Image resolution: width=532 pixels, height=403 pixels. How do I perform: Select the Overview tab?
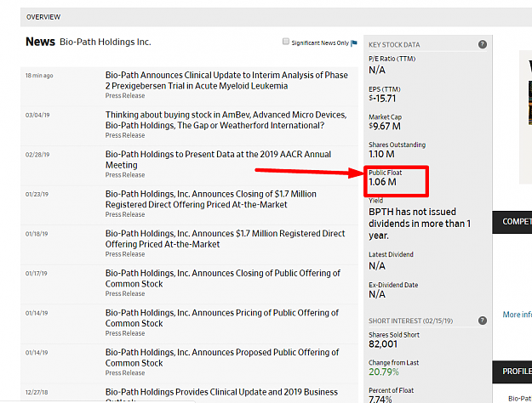(43, 17)
